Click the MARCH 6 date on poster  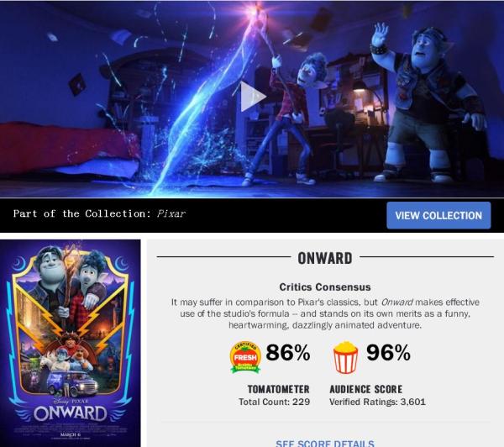click(x=68, y=434)
